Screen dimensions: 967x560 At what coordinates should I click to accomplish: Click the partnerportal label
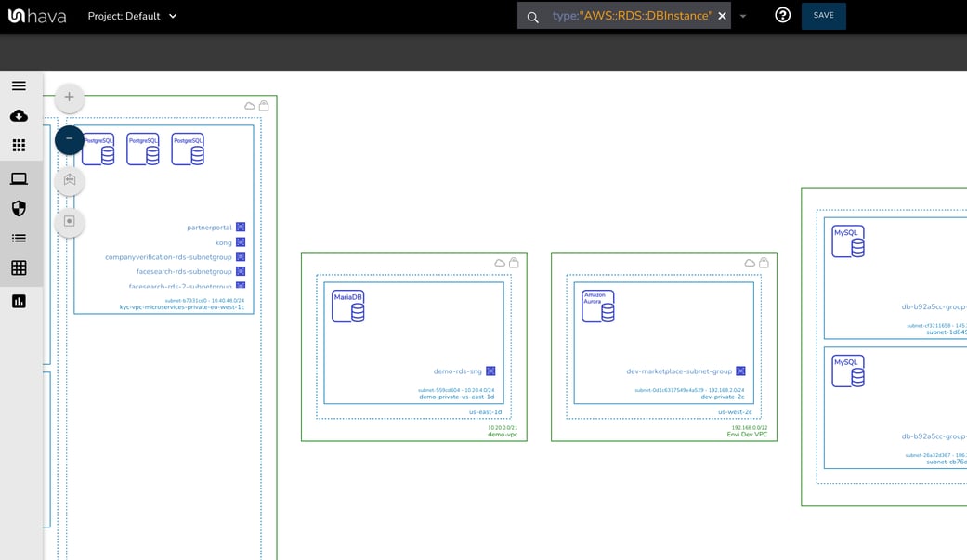point(209,228)
